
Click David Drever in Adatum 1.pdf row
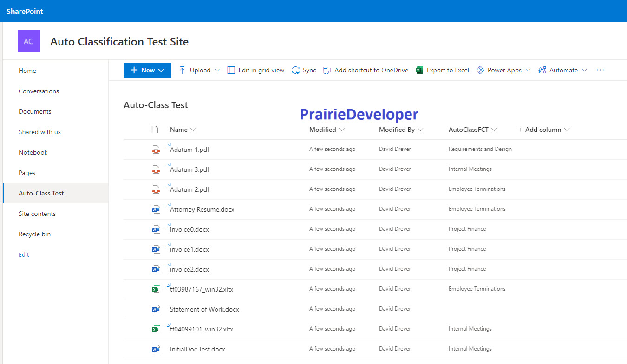[395, 149]
